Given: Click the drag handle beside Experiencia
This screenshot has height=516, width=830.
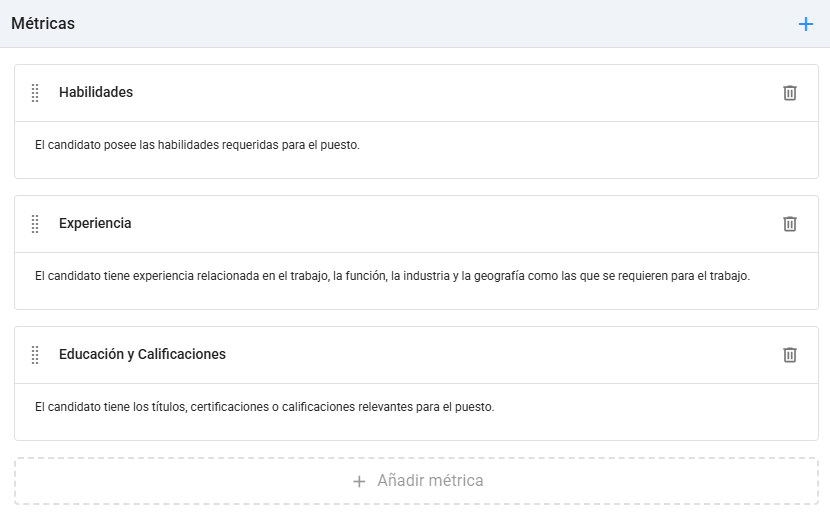Looking at the screenshot, I should (35, 224).
